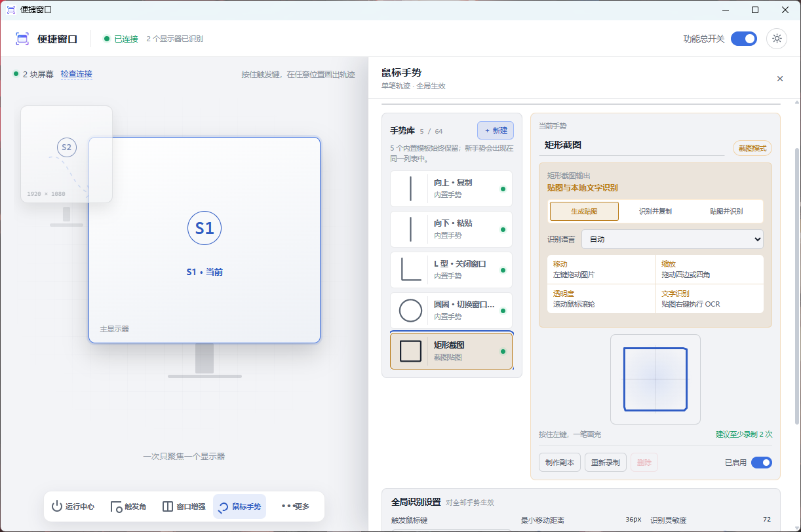Click the 新建 gesture button
Image resolution: width=801 pixels, height=532 pixels.
point(496,130)
